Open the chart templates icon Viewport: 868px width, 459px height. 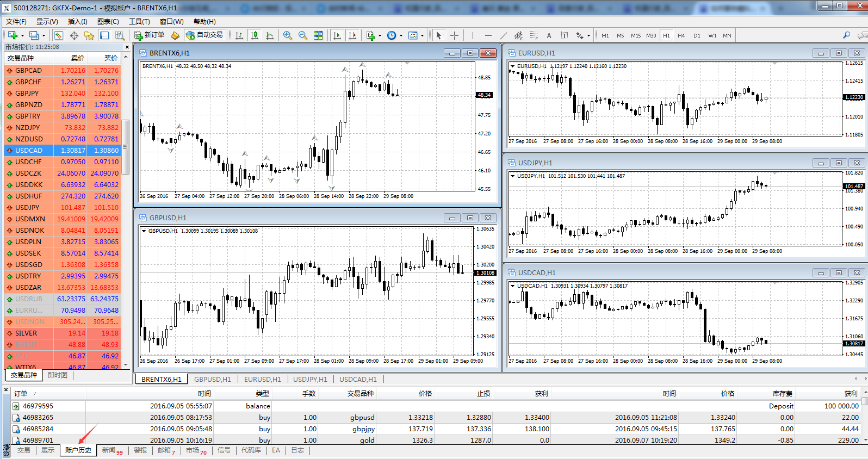point(413,35)
